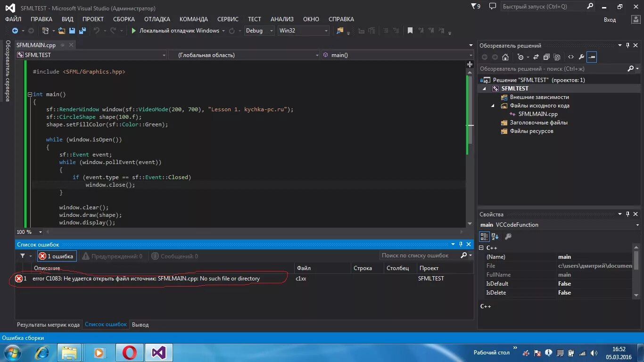
Task: Open the СБОРКА menu
Action: point(124,19)
